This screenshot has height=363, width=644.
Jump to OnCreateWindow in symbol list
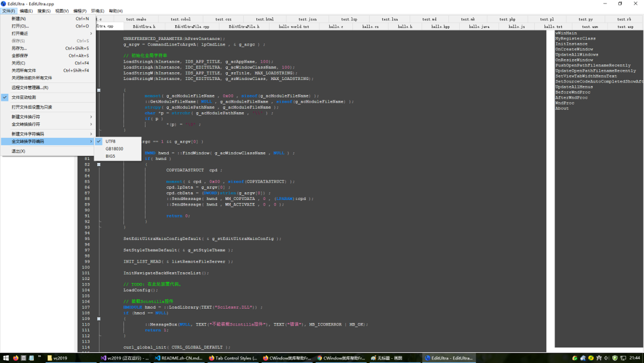coord(574,50)
